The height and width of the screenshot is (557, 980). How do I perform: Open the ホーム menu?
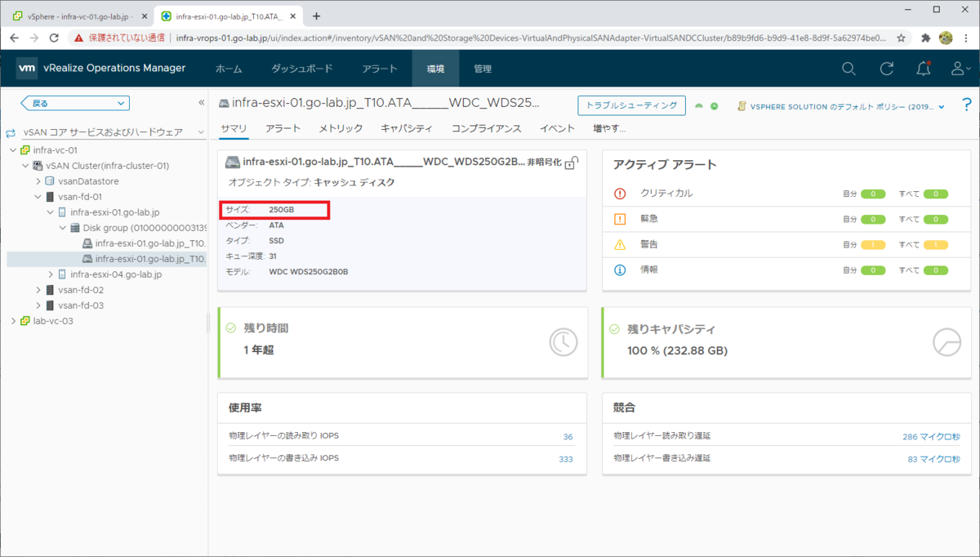[x=229, y=69]
